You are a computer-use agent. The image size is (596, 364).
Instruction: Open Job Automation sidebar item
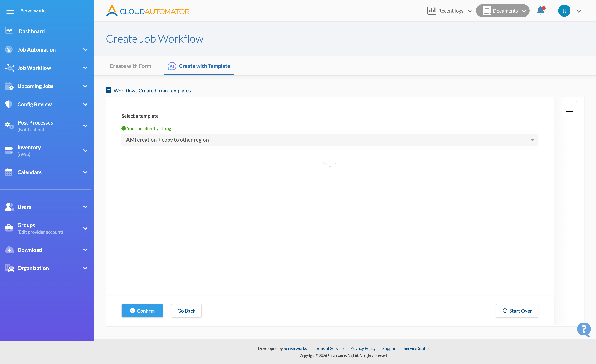[x=37, y=49]
